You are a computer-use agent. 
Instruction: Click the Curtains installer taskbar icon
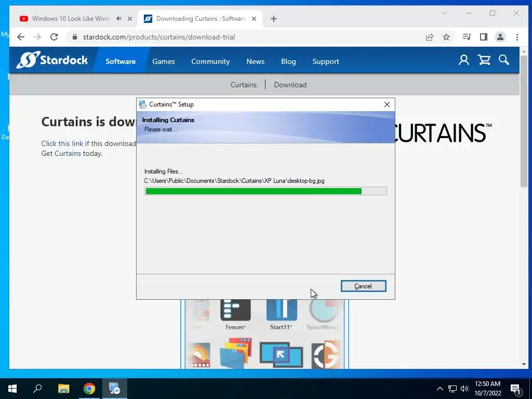pos(114,389)
